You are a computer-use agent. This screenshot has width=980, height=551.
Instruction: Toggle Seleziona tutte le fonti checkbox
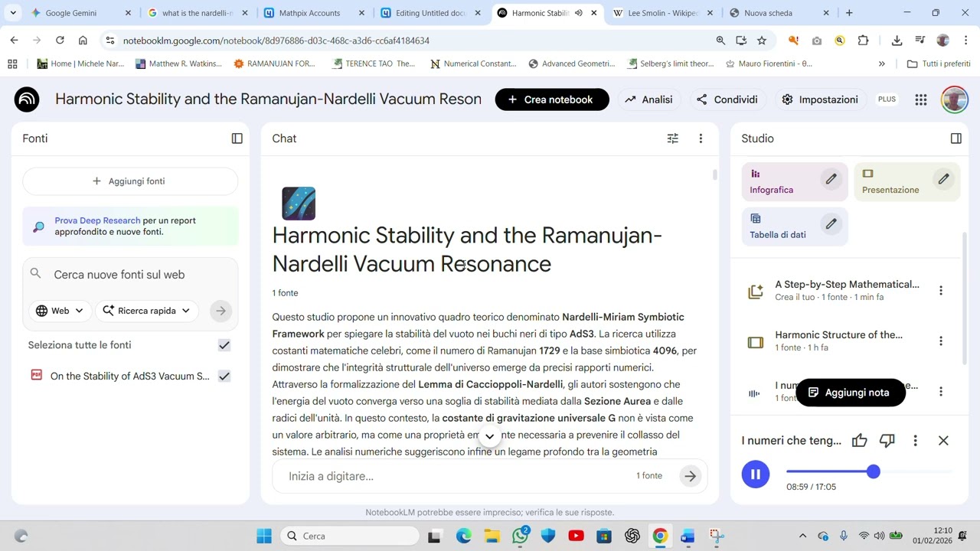pos(224,345)
